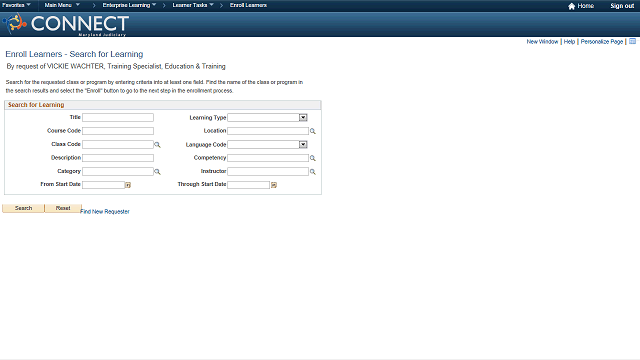
Task: Open the New Window link
Action: coord(542,42)
